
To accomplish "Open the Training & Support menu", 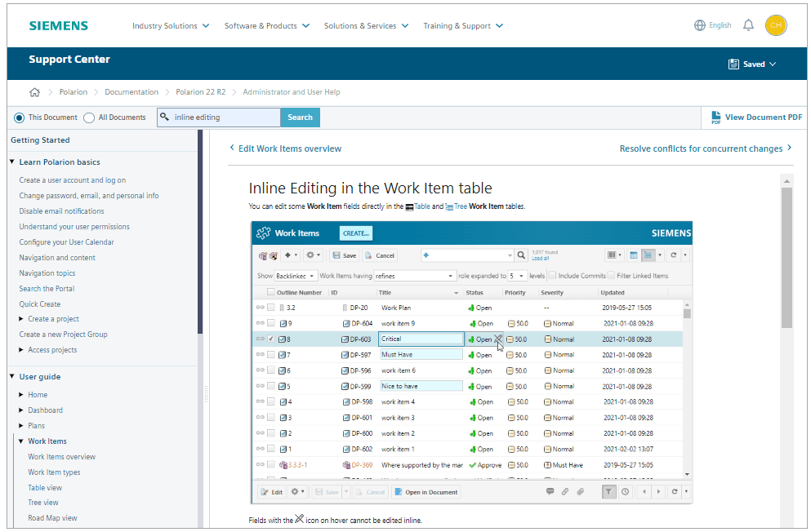I will click(x=462, y=26).
